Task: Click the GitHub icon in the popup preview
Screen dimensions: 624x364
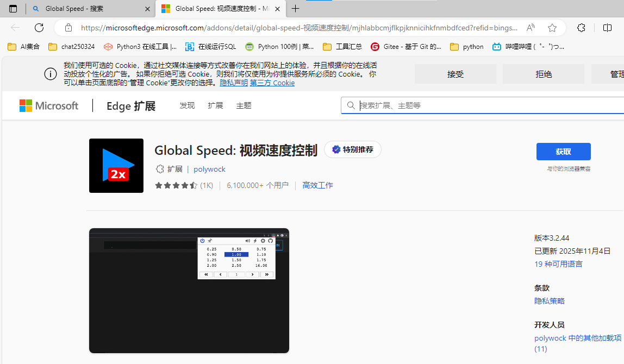Action: pos(270,241)
